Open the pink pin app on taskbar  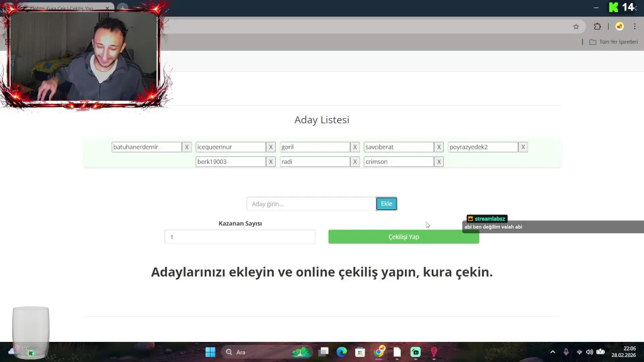click(434, 352)
